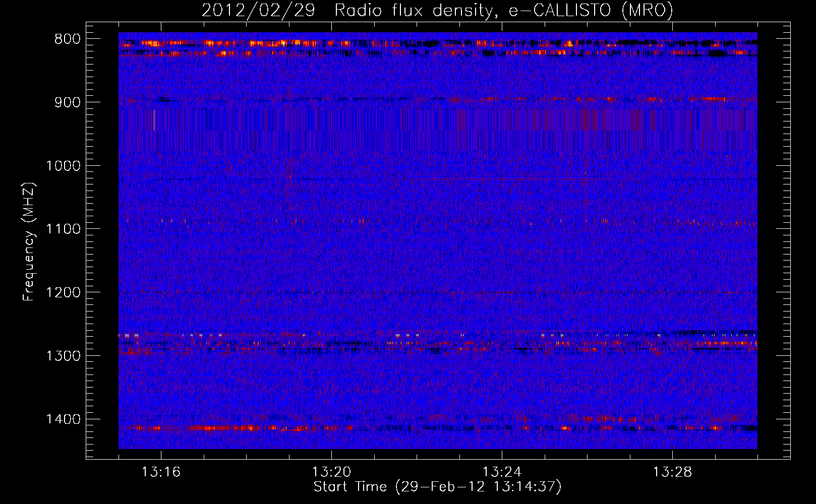
Task: Click the 1200 frequency tick label
Action: click(x=64, y=293)
